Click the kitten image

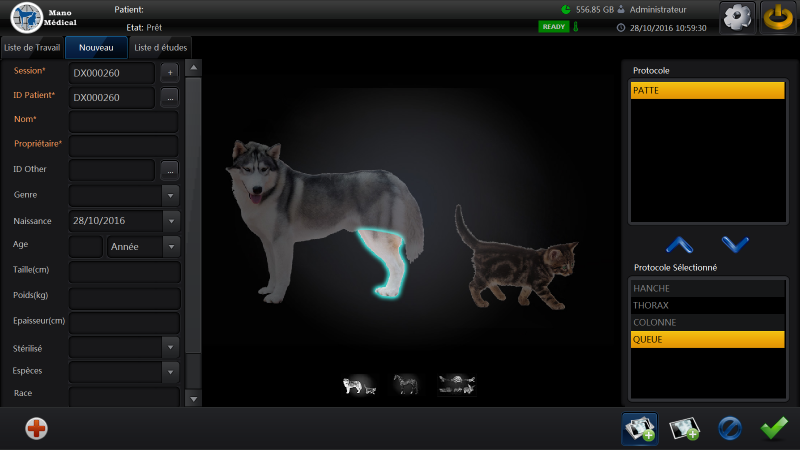[x=516, y=260]
